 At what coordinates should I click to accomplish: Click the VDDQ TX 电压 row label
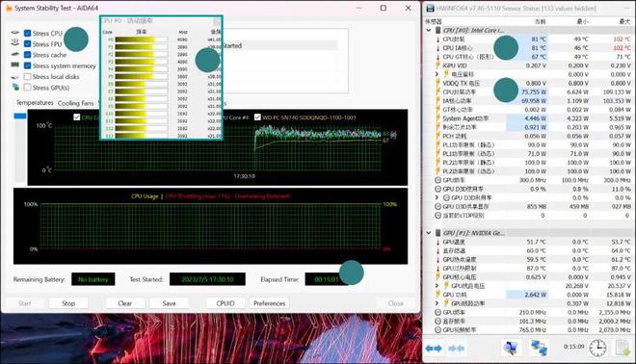click(462, 83)
